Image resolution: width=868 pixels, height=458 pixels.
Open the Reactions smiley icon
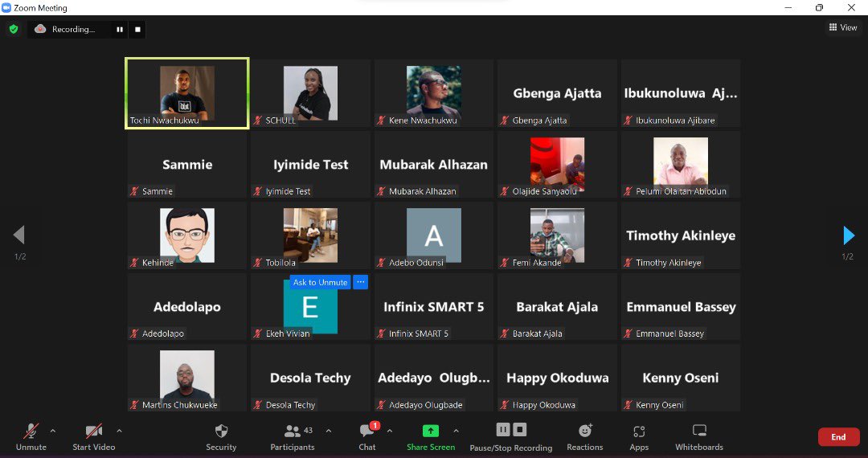click(585, 431)
